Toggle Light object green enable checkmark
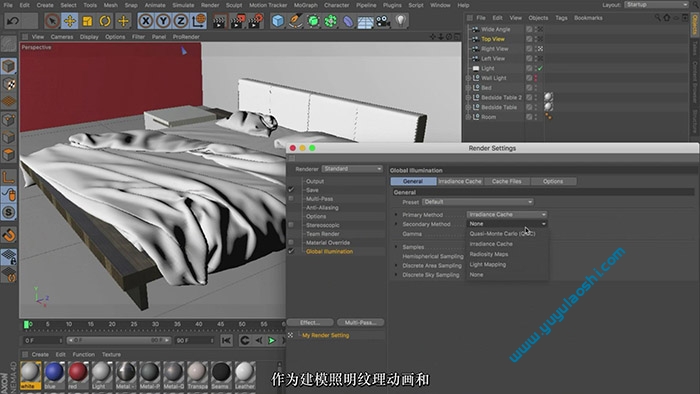 pos(540,68)
